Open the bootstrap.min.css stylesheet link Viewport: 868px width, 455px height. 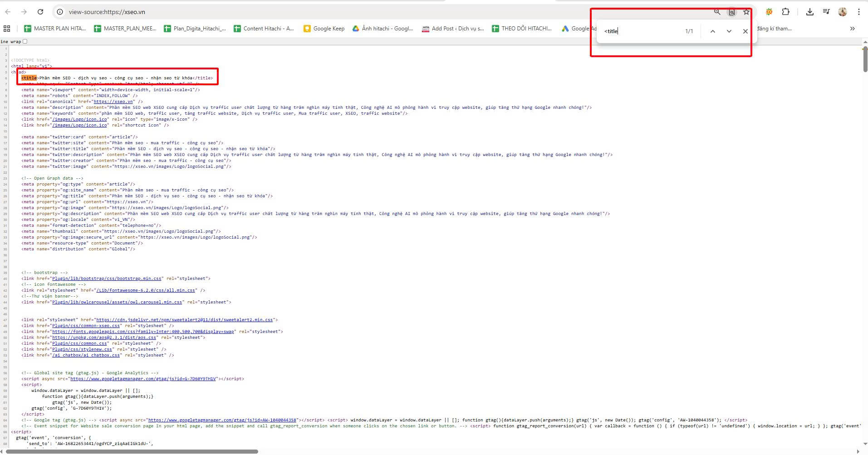107,279
